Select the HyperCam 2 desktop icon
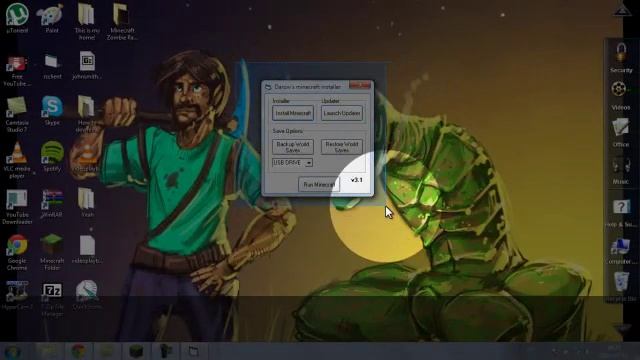 pyautogui.click(x=17, y=295)
